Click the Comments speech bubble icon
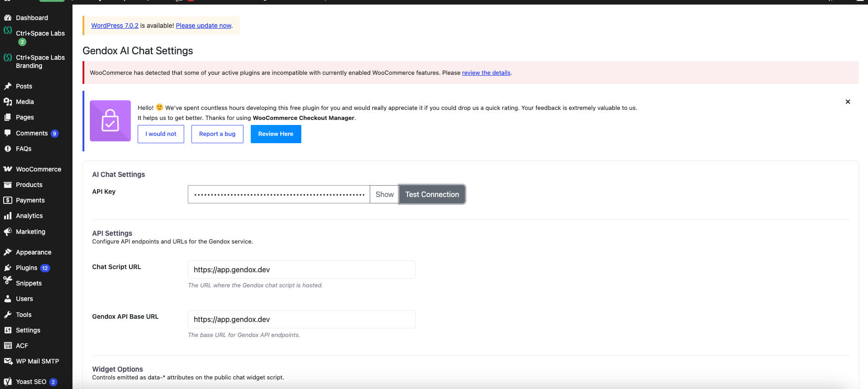868x389 pixels. pos(8,133)
